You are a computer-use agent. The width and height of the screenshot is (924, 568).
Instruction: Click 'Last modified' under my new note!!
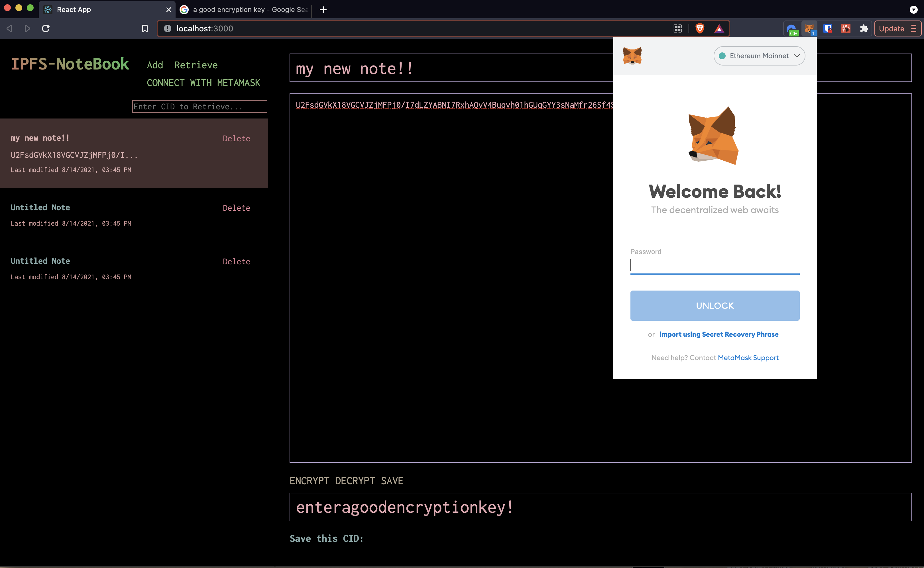[x=71, y=170]
